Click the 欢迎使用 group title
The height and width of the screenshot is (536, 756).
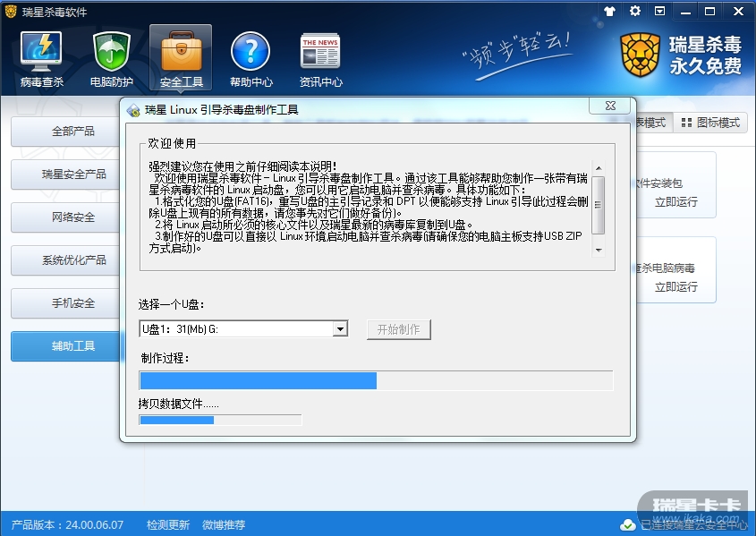click(x=172, y=143)
